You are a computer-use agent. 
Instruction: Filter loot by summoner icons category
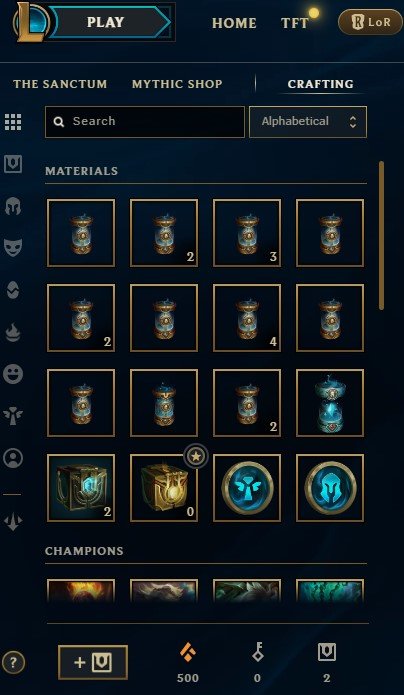[x=13, y=457]
